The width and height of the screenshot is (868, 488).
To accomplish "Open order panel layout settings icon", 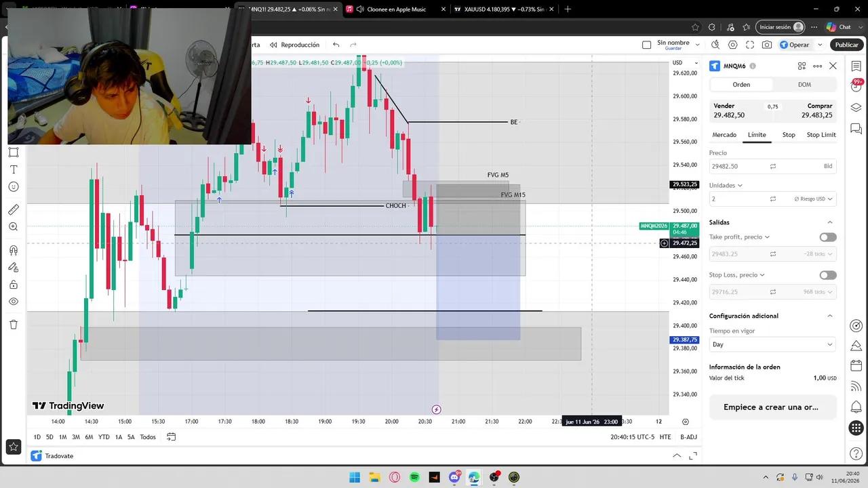I will [x=802, y=66].
